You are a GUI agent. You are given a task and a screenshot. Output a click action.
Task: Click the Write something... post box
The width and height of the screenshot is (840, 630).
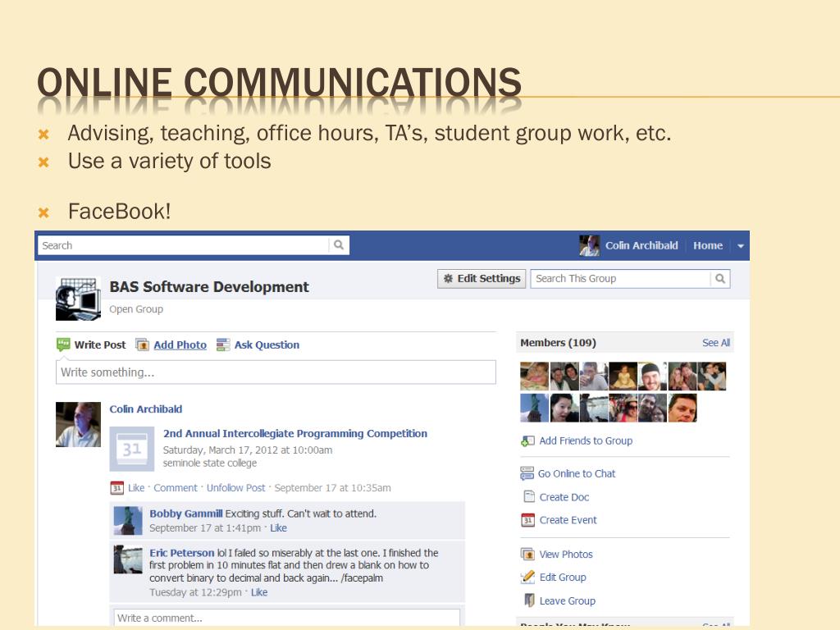pos(276,372)
